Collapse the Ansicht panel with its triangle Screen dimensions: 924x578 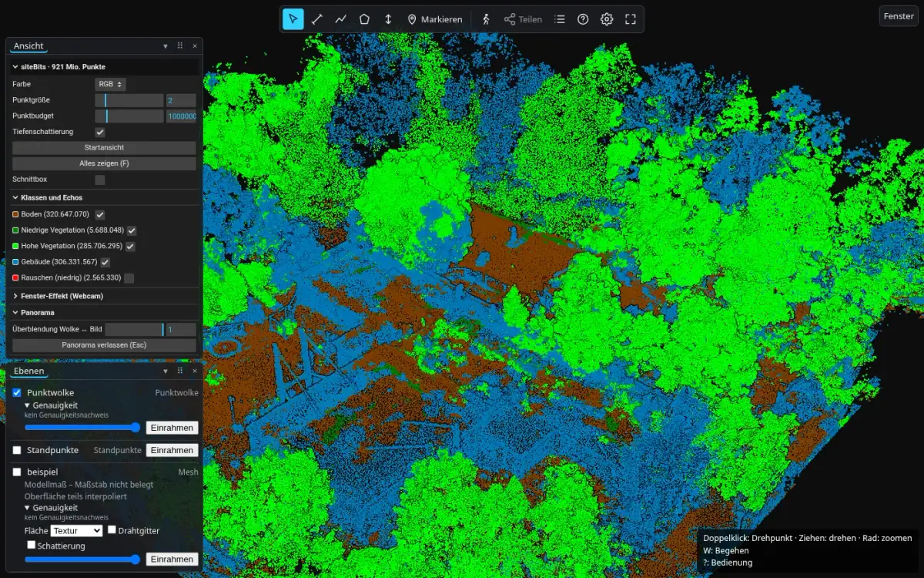(166, 46)
